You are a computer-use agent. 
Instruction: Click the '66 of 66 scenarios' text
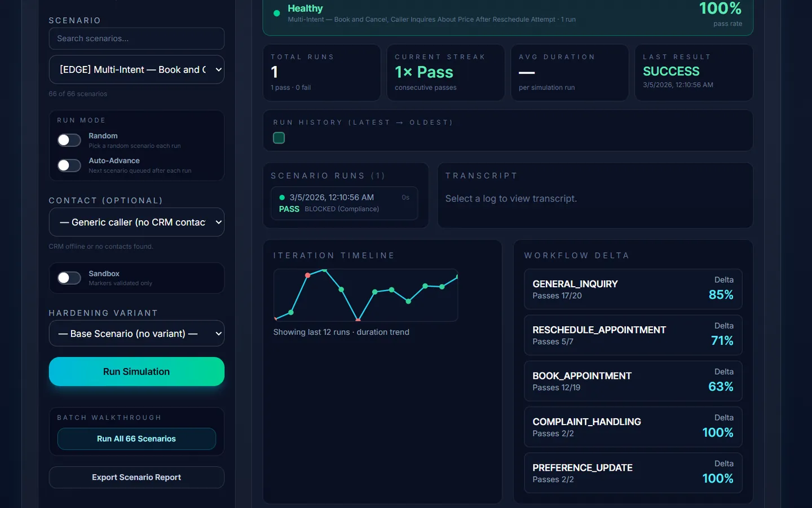[78, 94]
